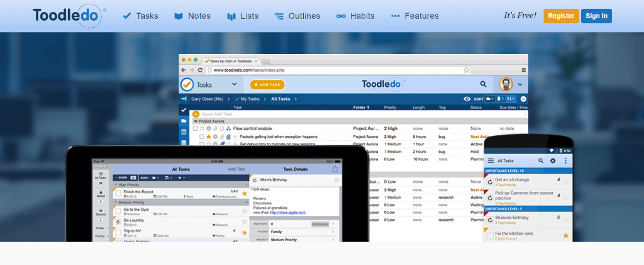Open the Features menu in top navigation
The width and height of the screenshot is (644, 265).
click(415, 16)
